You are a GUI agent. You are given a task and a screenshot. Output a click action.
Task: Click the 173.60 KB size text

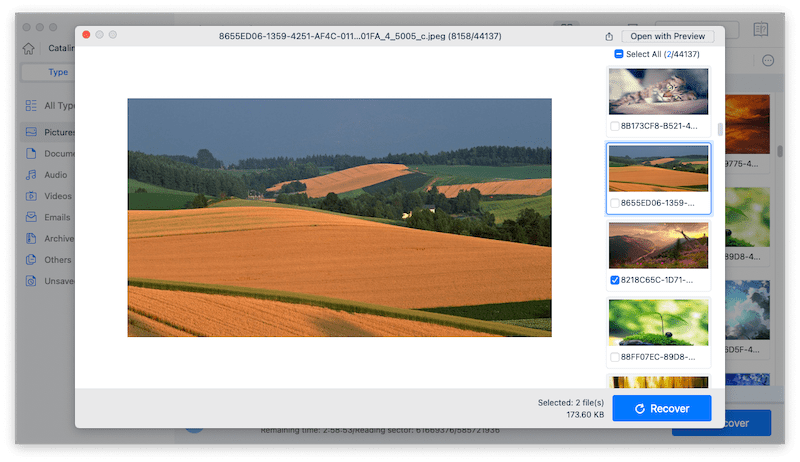pos(585,415)
